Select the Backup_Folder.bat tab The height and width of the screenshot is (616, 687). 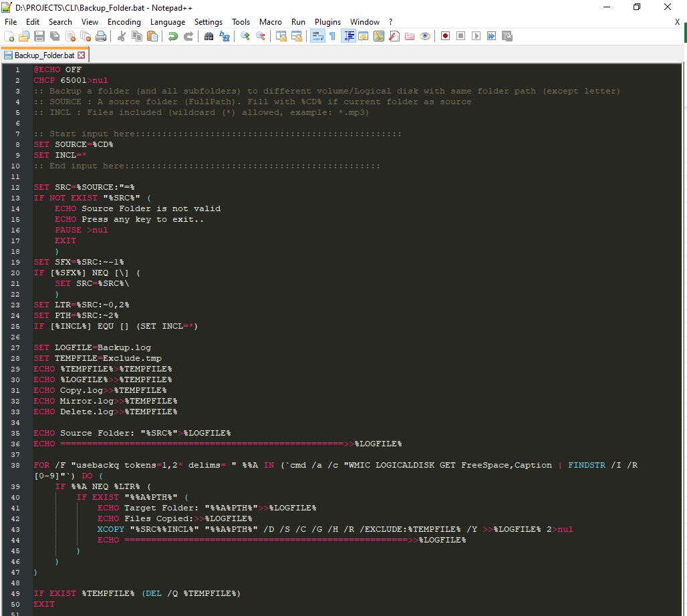point(45,55)
